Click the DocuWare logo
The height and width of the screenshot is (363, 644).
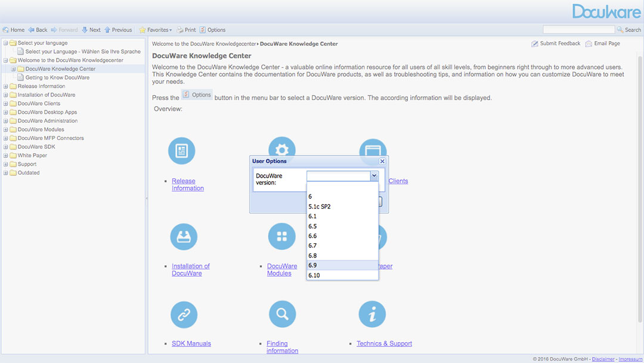(606, 11)
